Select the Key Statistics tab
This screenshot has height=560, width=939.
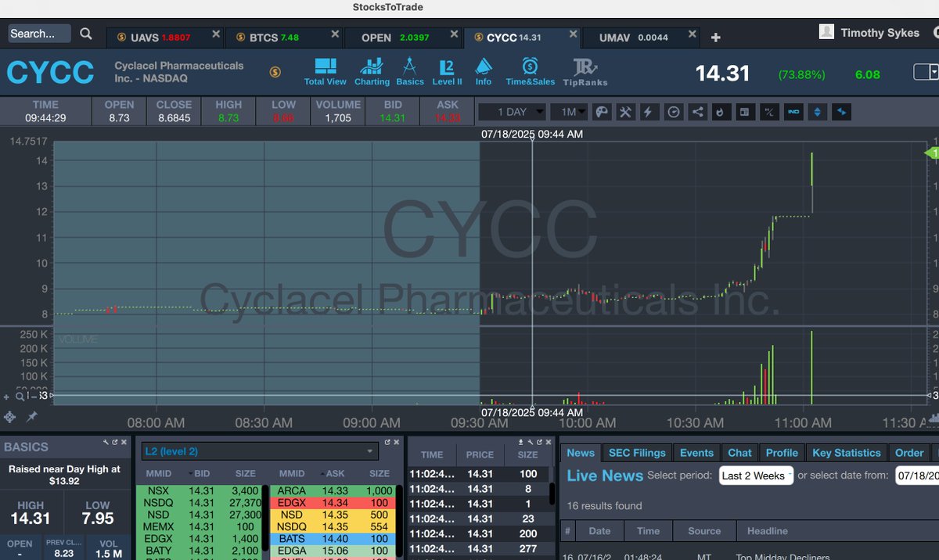[x=847, y=453]
